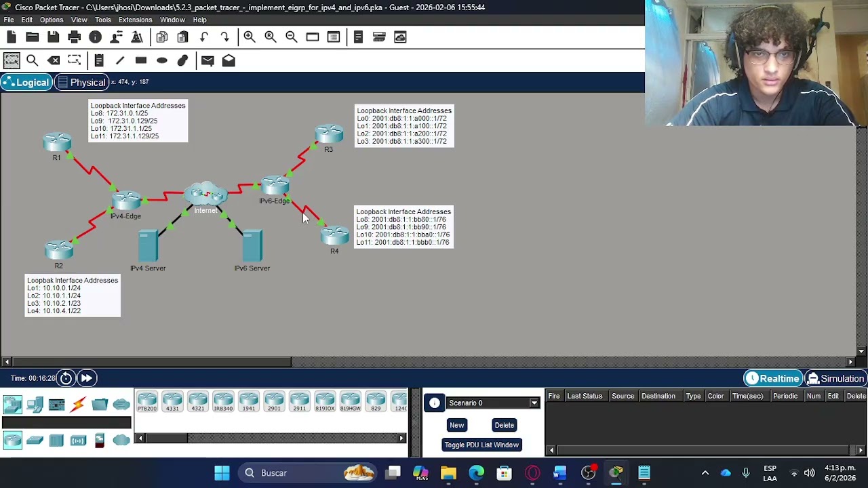This screenshot has height=488, width=868.
Task: Click the Delete scenario button
Action: (x=504, y=425)
